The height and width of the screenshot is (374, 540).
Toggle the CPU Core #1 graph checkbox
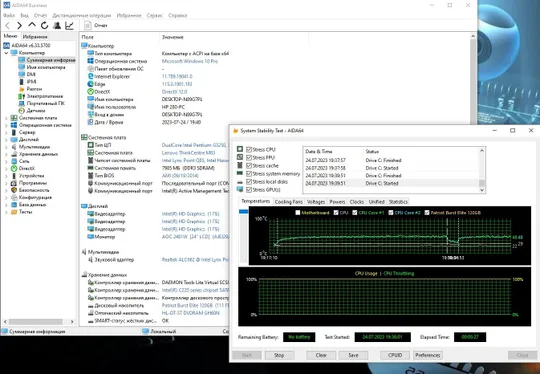[355, 212]
